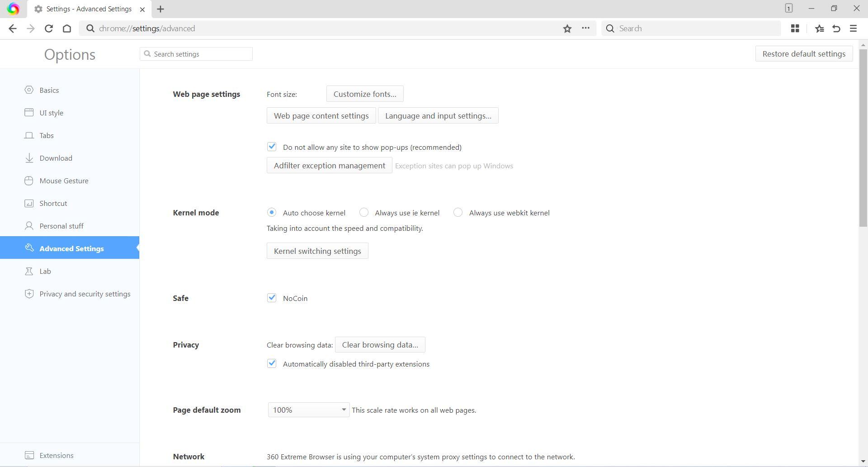Open the extensions grid icon in toolbar
This screenshot has height=467, width=868.
[795, 29]
